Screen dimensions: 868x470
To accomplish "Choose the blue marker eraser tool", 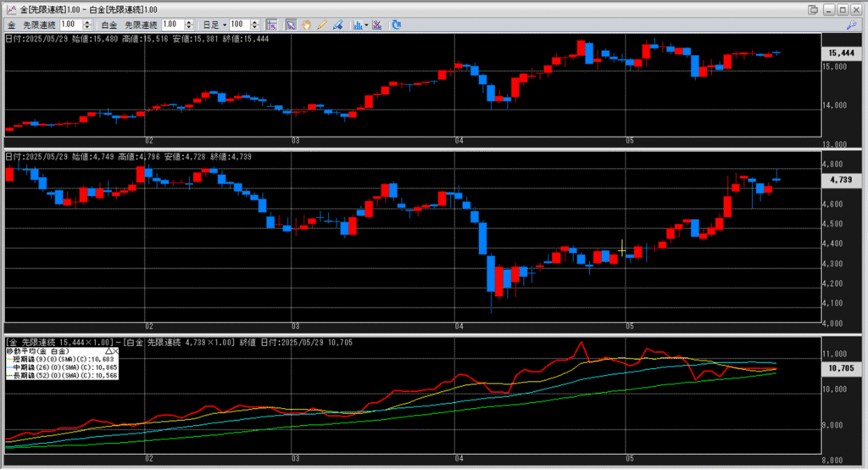I will (337, 25).
